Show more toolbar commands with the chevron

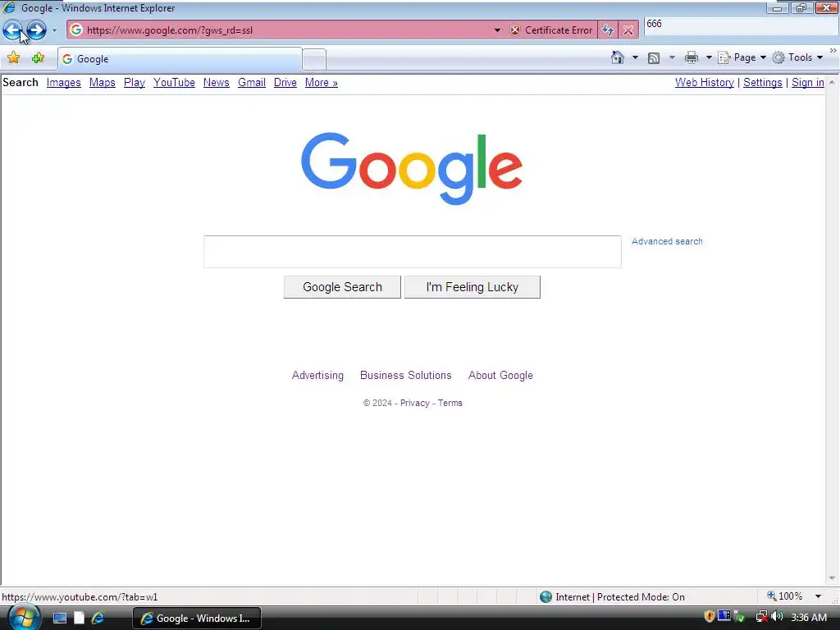click(833, 51)
